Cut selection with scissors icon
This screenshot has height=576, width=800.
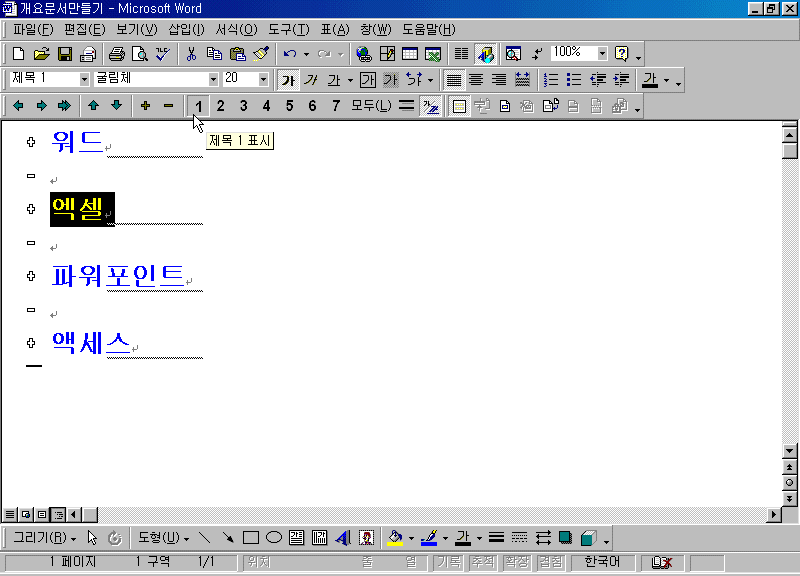(191, 54)
